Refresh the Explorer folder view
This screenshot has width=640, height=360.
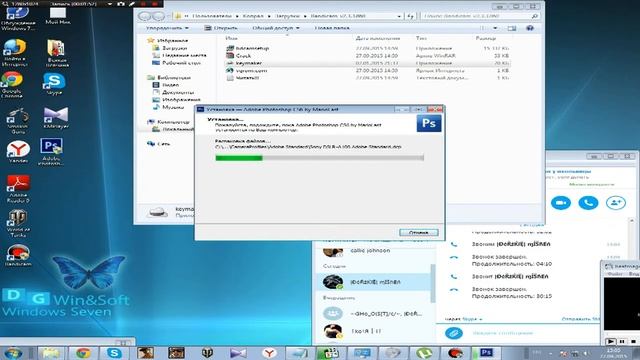(410, 16)
